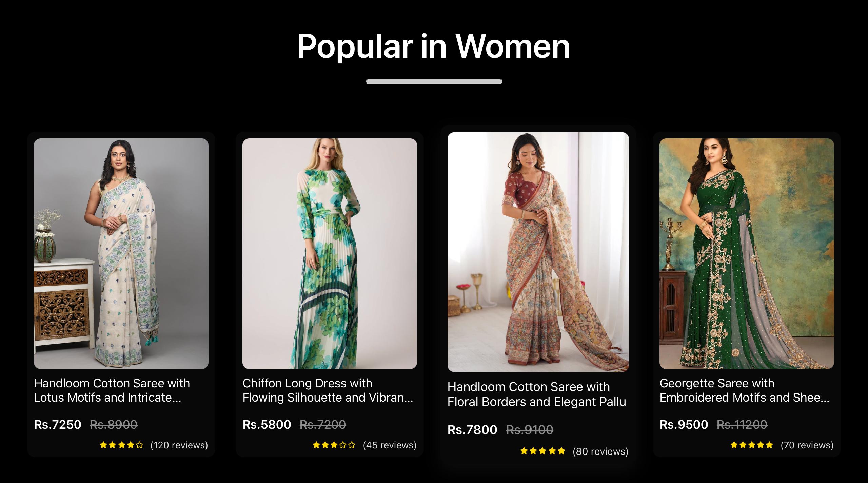The image size is (868, 483).
Task: Open the (80 reviews) link
Action: coord(600,451)
